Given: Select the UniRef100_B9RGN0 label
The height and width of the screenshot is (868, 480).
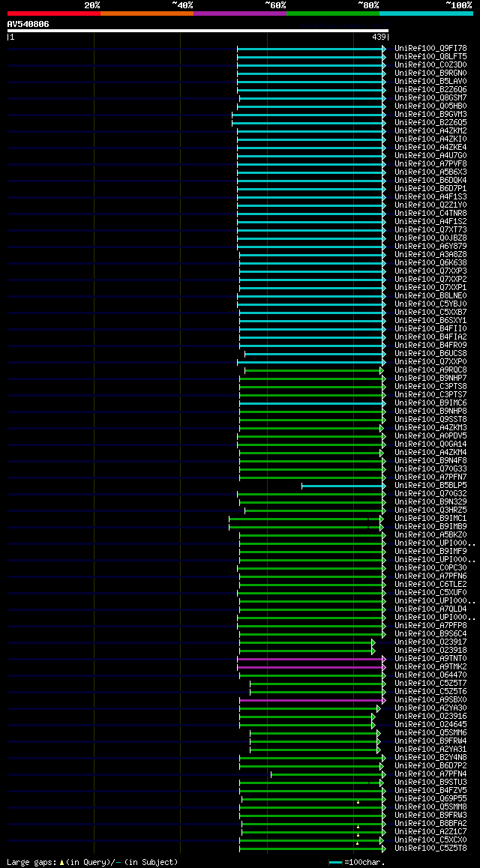Looking at the screenshot, I should (430, 73).
